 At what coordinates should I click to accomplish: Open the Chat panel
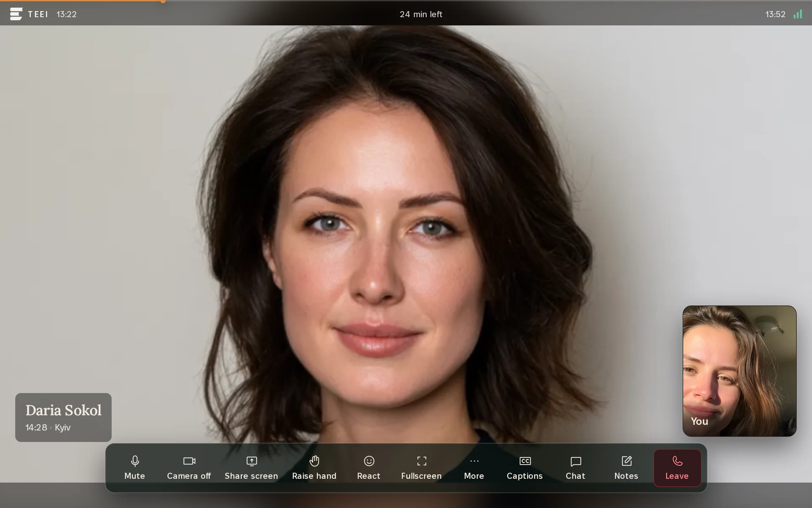pos(575,468)
